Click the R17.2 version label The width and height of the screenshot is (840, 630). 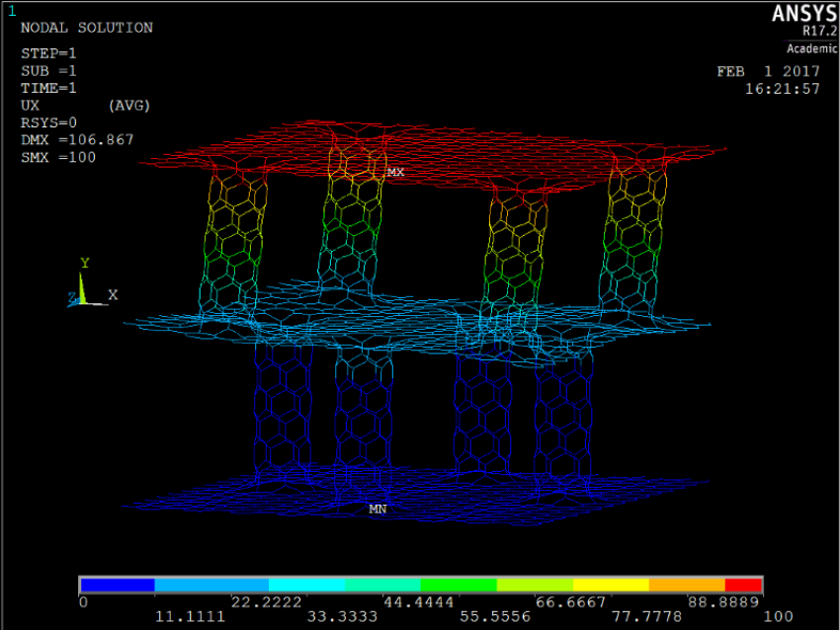819,31
